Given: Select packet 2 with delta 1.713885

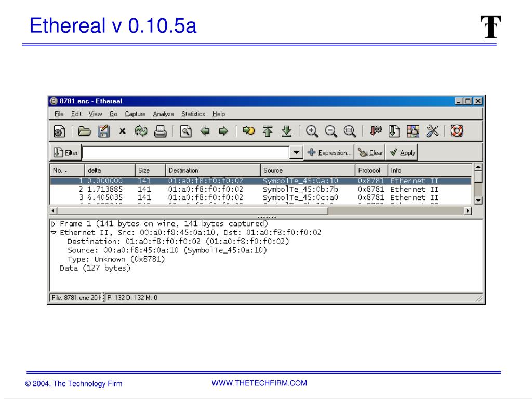Looking at the screenshot, I should 261,189.
